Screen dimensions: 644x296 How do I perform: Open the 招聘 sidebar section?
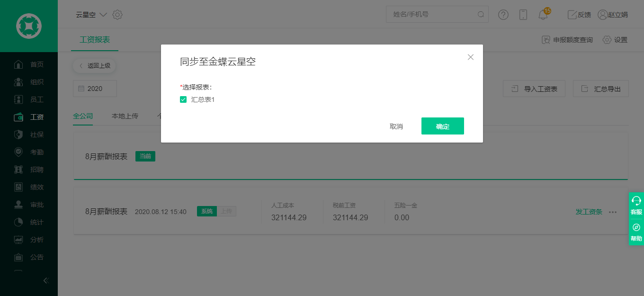coord(29,170)
